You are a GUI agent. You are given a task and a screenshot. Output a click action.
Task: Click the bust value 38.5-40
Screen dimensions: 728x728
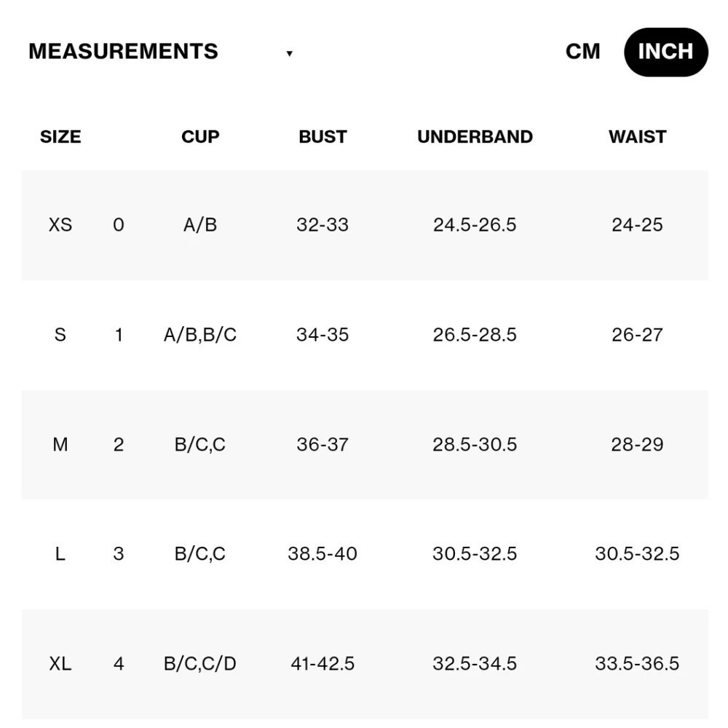(323, 554)
